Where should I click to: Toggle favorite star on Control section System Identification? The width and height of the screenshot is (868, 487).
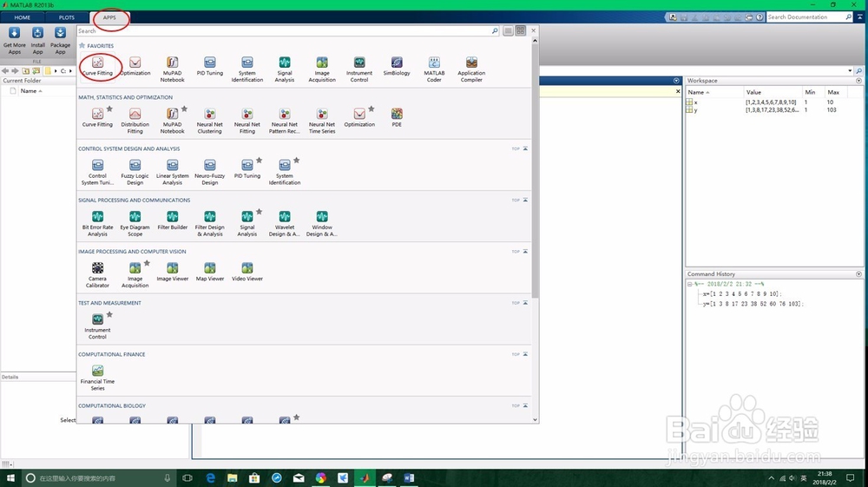click(x=297, y=161)
